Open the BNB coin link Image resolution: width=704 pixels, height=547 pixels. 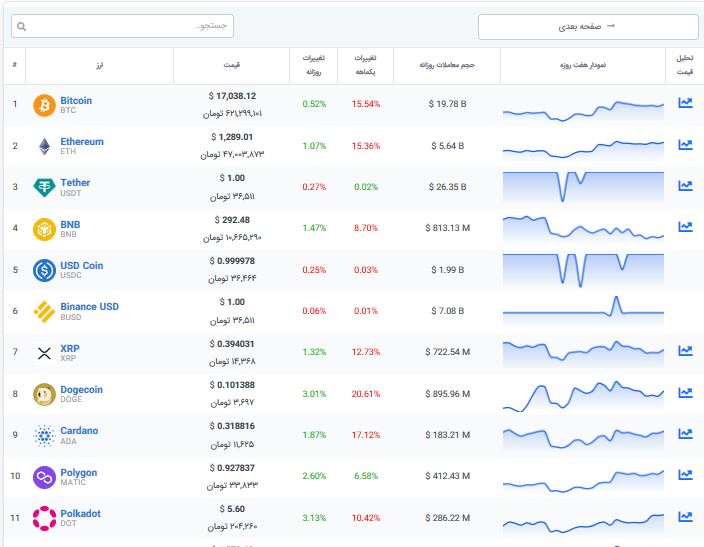70,224
